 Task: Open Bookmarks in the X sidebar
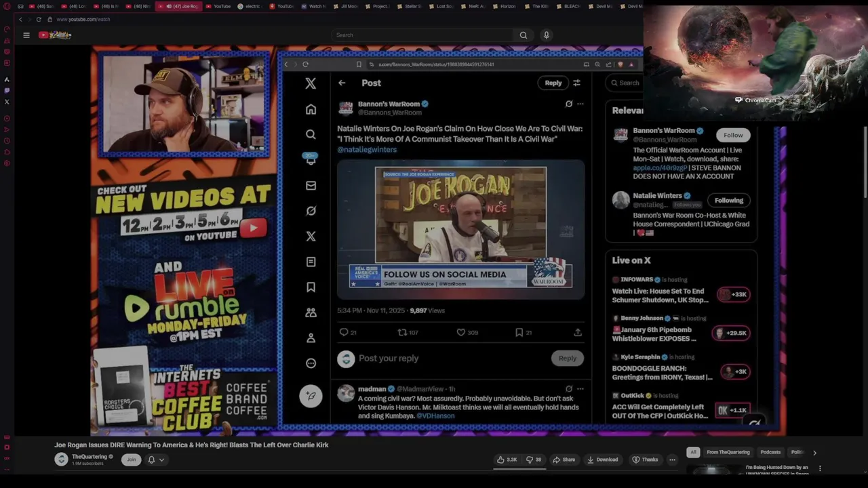pos(311,287)
